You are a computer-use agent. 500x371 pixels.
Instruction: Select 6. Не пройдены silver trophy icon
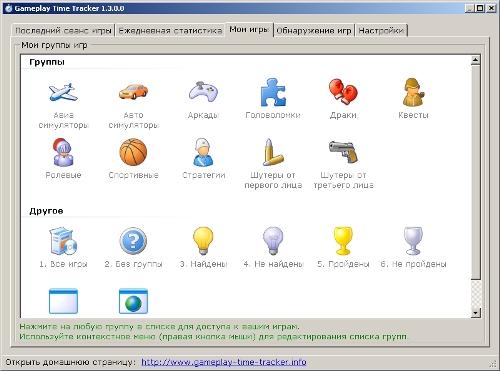point(413,241)
